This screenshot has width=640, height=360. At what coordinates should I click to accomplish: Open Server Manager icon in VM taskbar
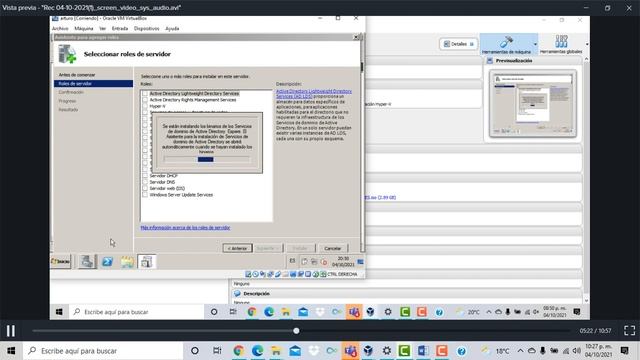(x=87, y=262)
